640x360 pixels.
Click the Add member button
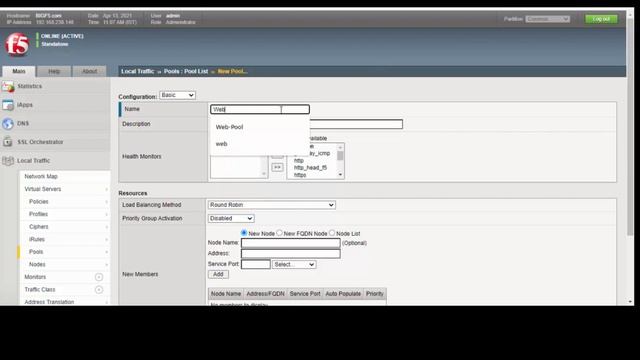(218, 274)
